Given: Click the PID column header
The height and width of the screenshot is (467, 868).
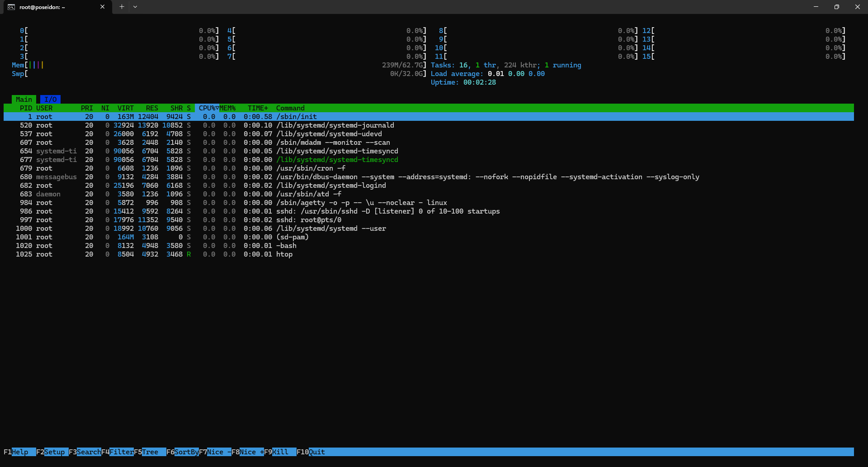Looking at the screenshot, I should (26, 108).
